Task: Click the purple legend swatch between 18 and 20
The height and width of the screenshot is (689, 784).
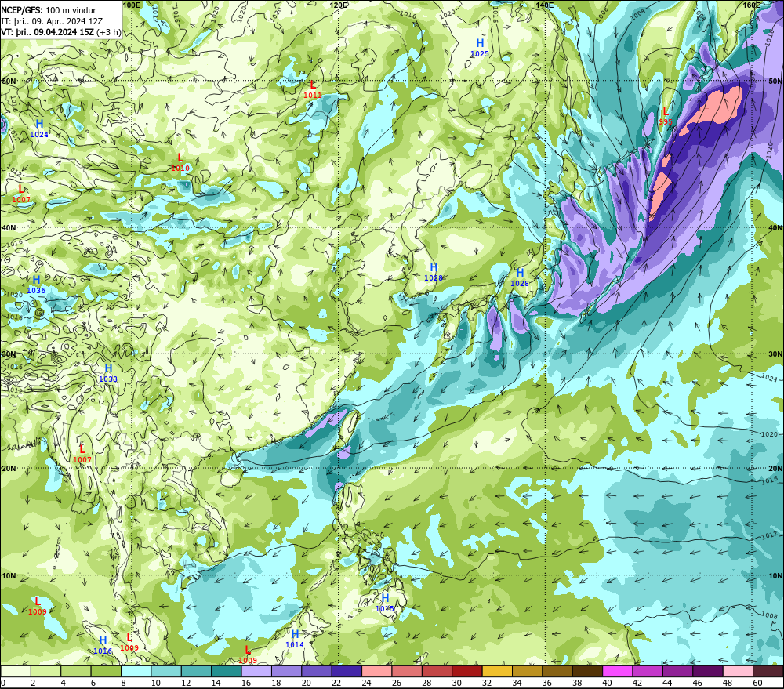Action: tap(286, 671)
